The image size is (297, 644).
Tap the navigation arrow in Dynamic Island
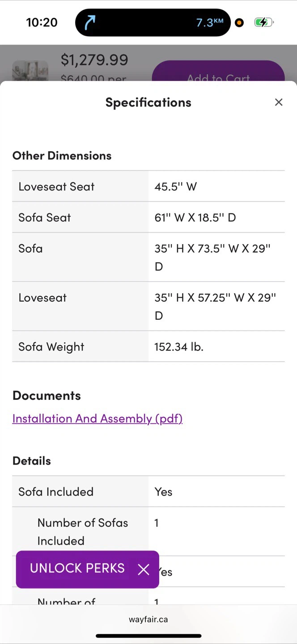(x=90, y=22)
